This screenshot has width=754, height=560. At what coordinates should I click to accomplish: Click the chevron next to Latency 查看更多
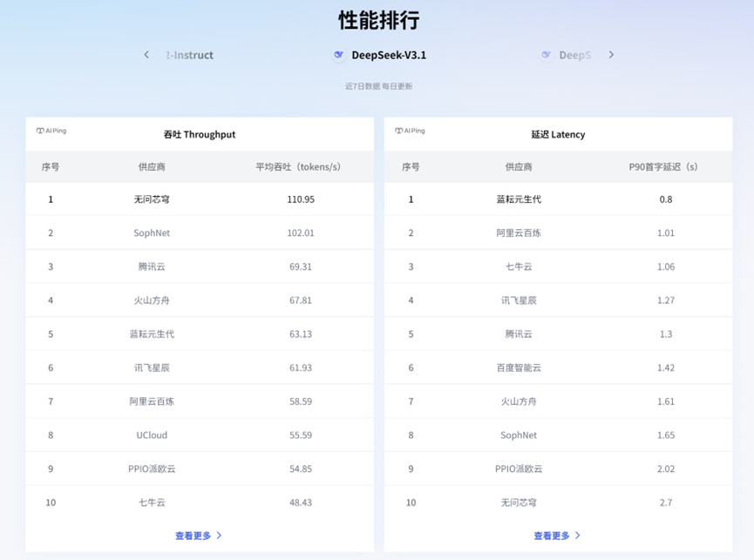pos(578,535)
